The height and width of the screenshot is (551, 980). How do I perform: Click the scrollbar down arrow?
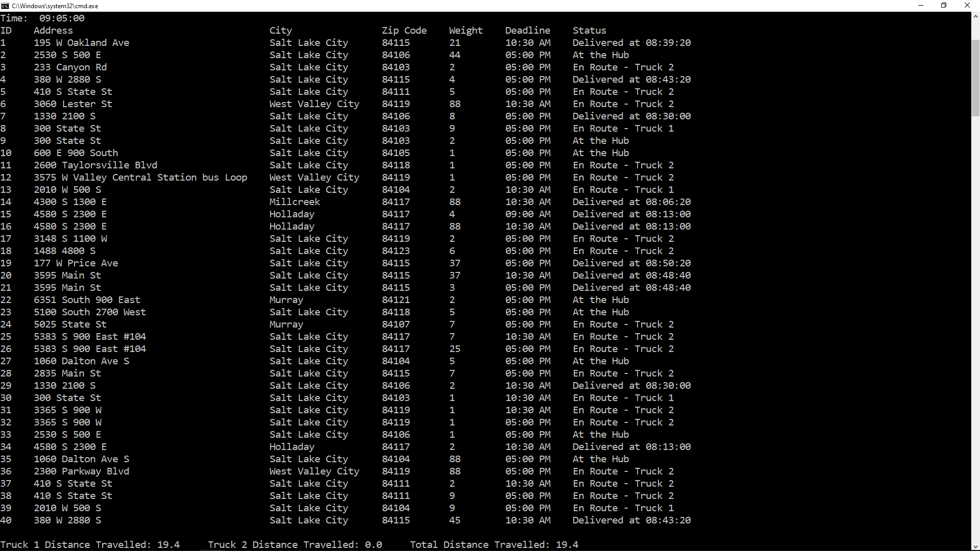(975, 546)
